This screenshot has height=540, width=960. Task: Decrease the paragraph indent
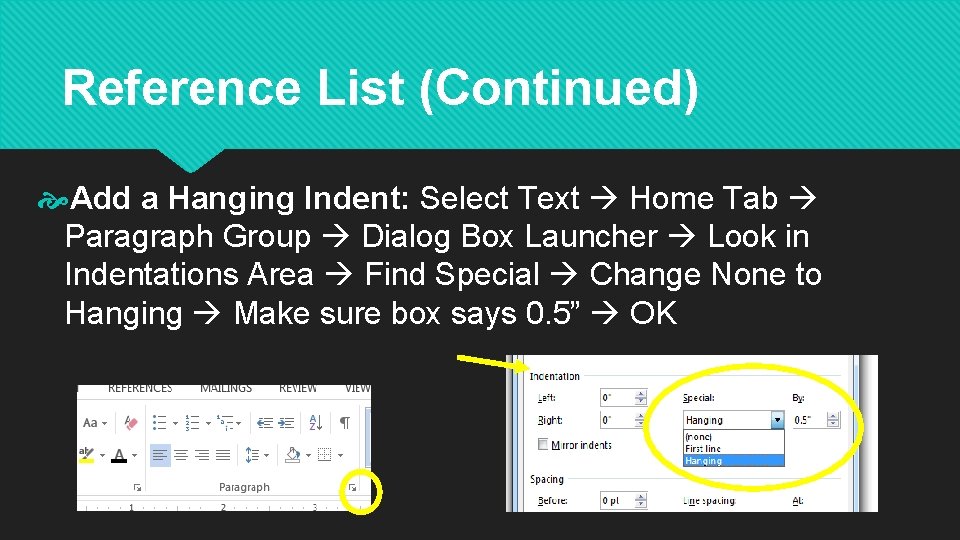coord(264,422)
